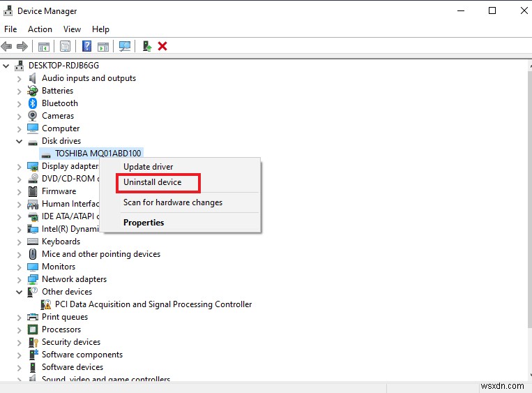Screen dimensions: 532x393
Task: Select PCI Data Acquisition and Signal Processing Controller
Action: [153, 304]
